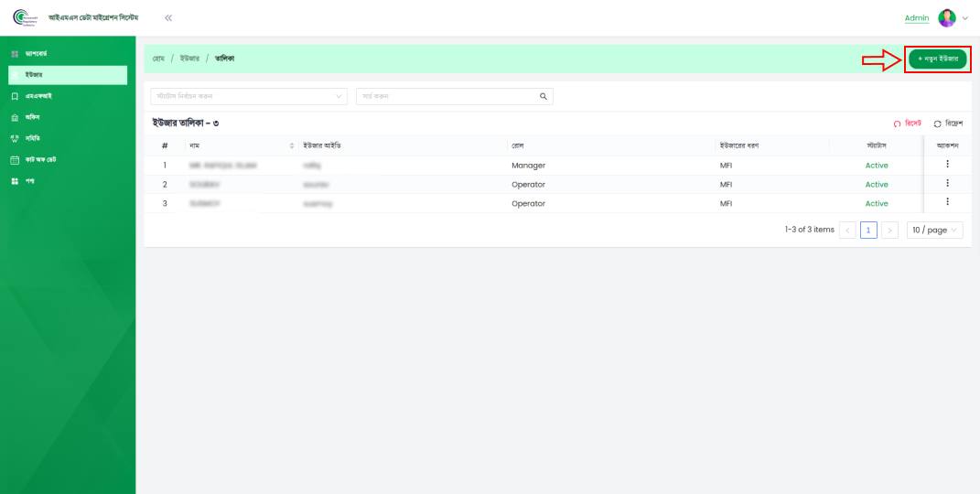This screenshot has height=494, width=980.
Task: Click the হোম breadcrumb link
Action: tap(158, 59)
